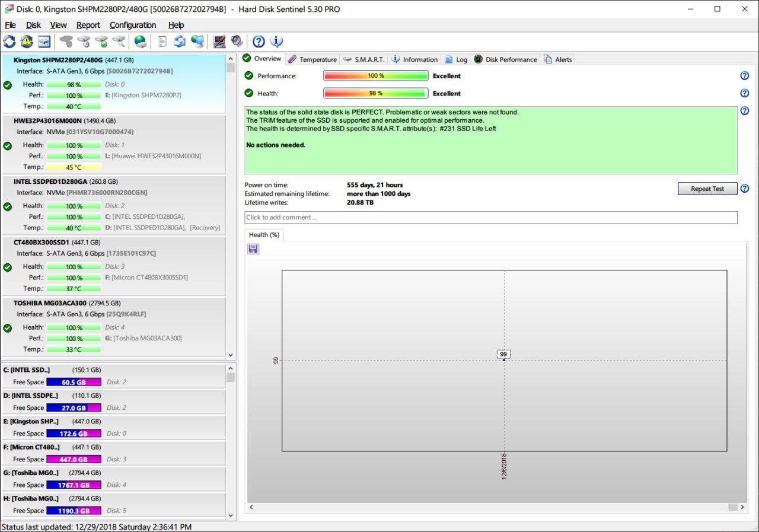Click the envelope with arrows toolbar icon
The width and height of the screenshot is (759, 532).
pyautogui.click(x=180, y=41)
